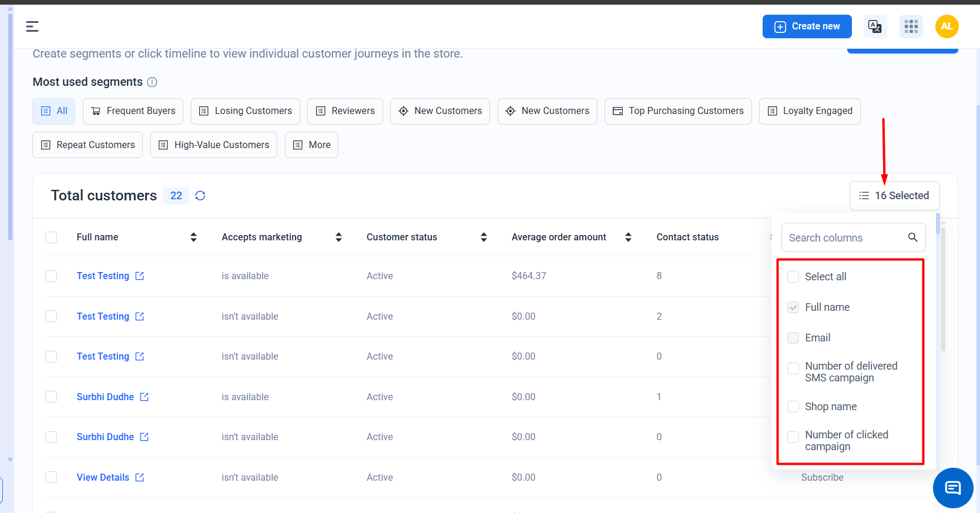Screen dimensions: 980x513
Task: Tick the Shop name column checkbox
Action: click(793, 407)
